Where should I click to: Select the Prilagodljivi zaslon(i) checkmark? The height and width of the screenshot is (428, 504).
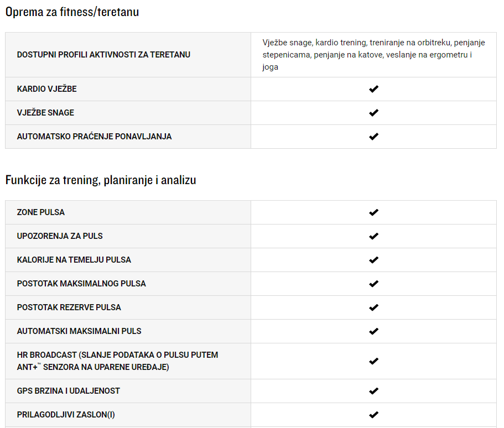(373, 415)
